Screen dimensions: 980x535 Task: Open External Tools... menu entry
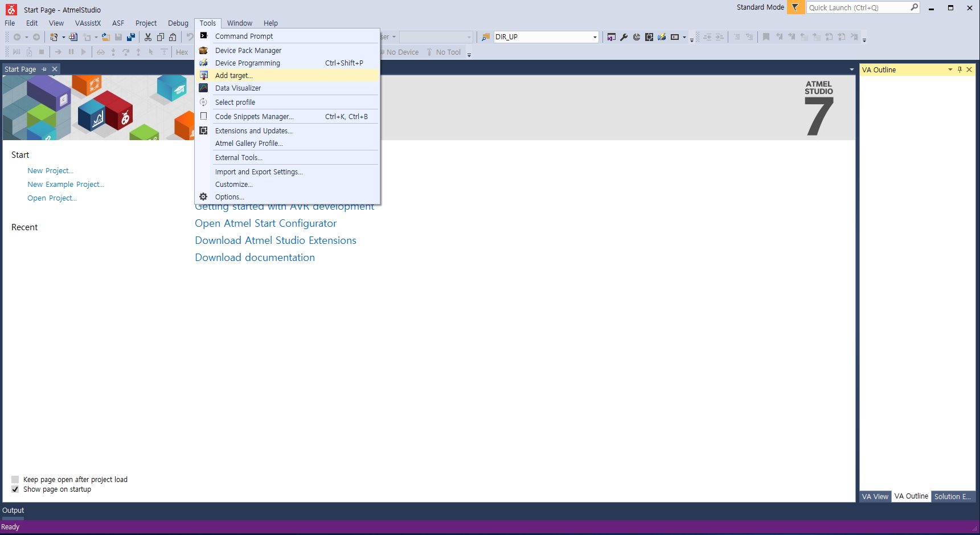click(x=288, y=157)
